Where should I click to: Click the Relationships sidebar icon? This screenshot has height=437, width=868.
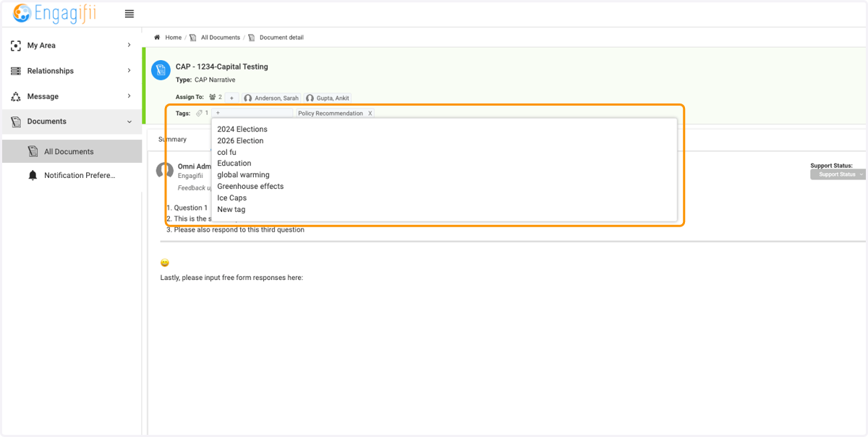pyautogui.click(x=16, y=71)
